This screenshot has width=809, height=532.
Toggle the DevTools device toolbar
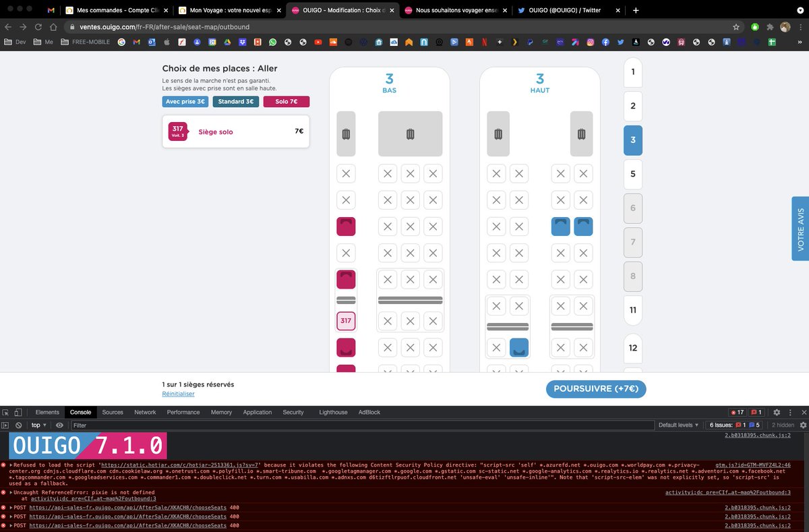click(x=19, y=412)
